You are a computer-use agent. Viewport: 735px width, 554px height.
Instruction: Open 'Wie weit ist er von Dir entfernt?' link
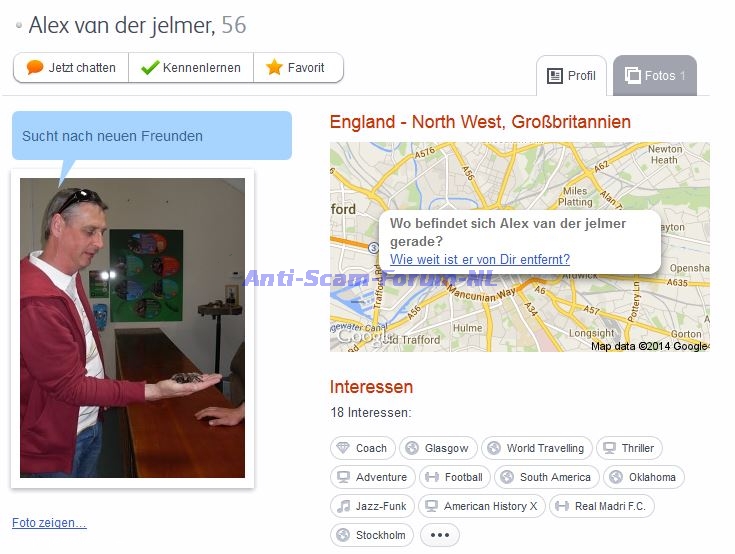point(479,259)
